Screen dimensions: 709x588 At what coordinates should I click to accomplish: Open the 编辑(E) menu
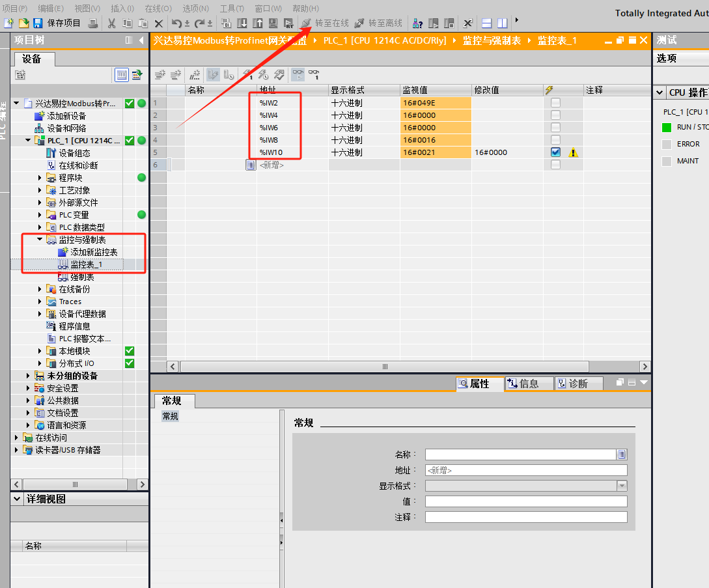tap(51, 8)
